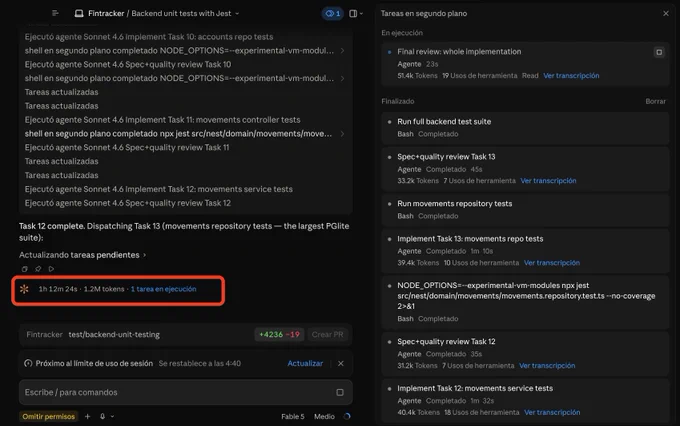Click Implement Task 11 movements controller row
Screen dimensions: 680x426
pos(162,120)
